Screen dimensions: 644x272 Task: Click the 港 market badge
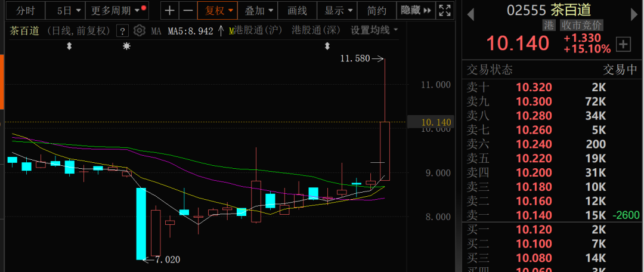point(549,26)
